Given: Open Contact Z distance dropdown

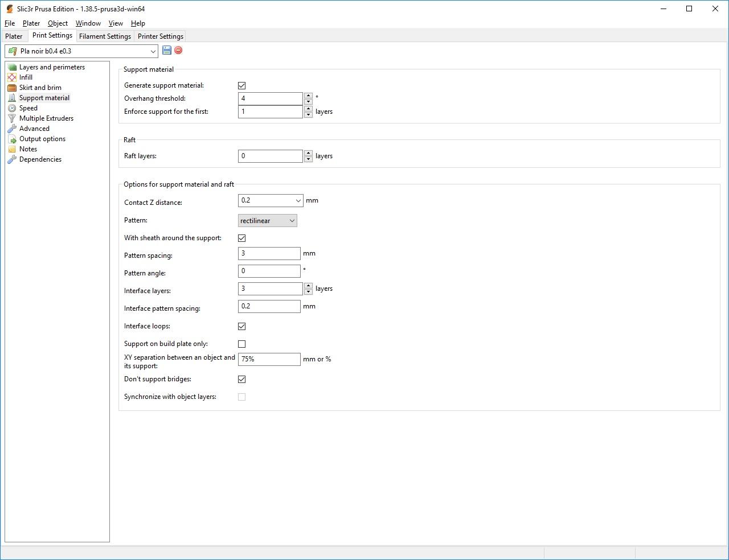Looking at the screenshot, I should point(298,200).
